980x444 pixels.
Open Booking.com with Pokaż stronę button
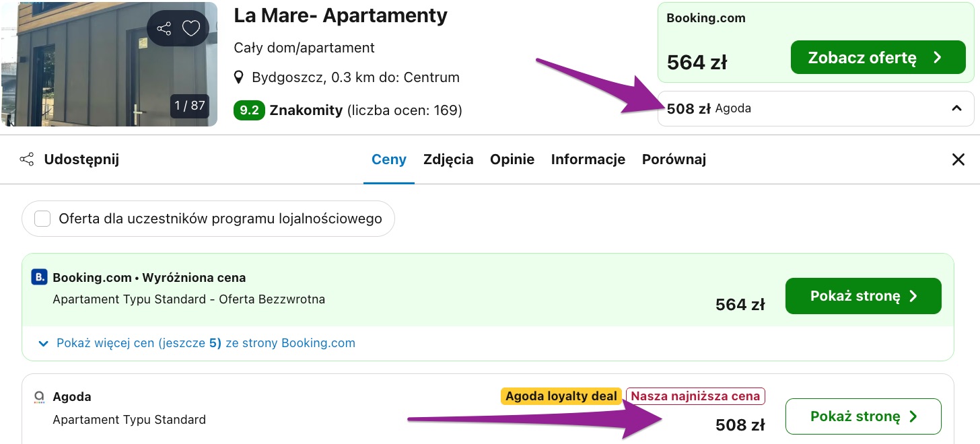[863, 295]
